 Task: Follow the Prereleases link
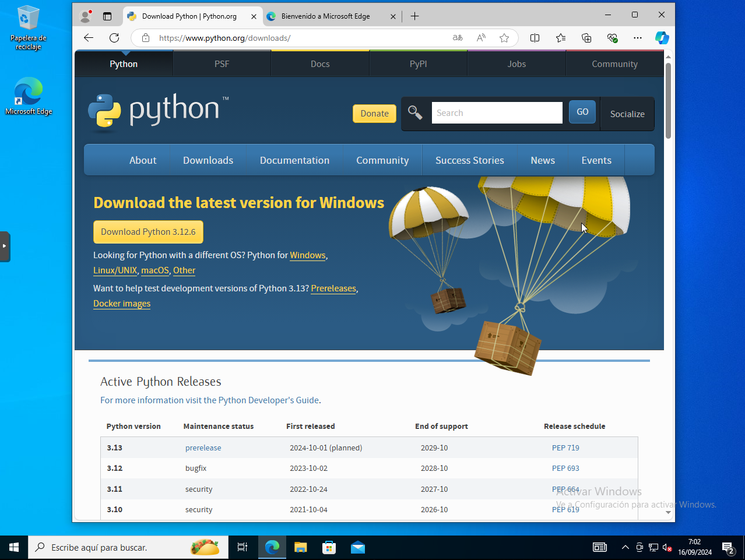[333, 288]
